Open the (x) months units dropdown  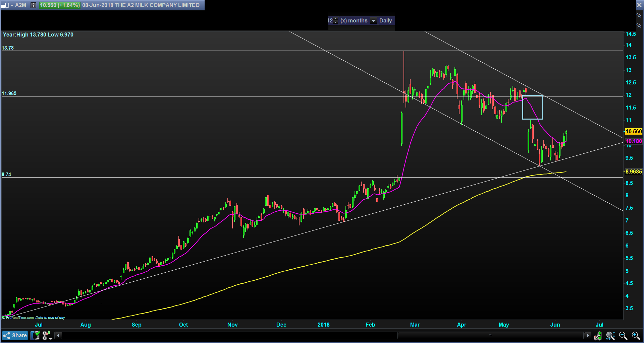373,20
